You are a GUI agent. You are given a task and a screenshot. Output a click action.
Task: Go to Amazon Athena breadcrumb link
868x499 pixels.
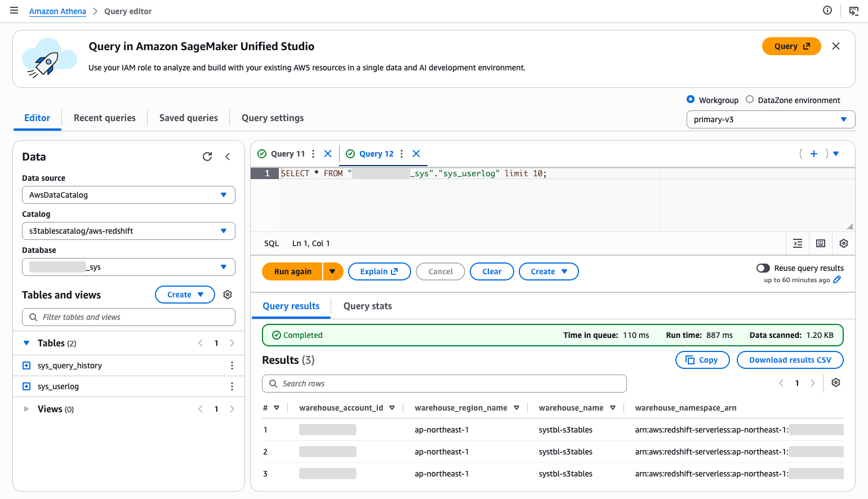coord(57,11)
